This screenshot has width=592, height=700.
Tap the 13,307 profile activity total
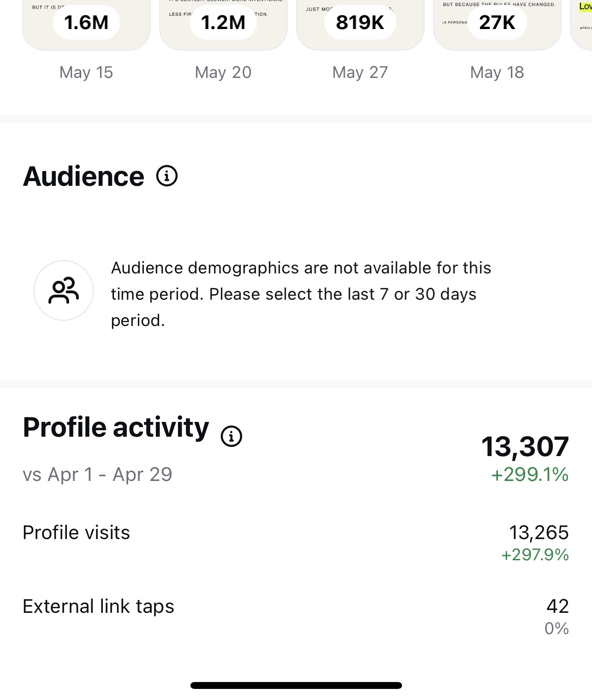[x=525, y=447]
